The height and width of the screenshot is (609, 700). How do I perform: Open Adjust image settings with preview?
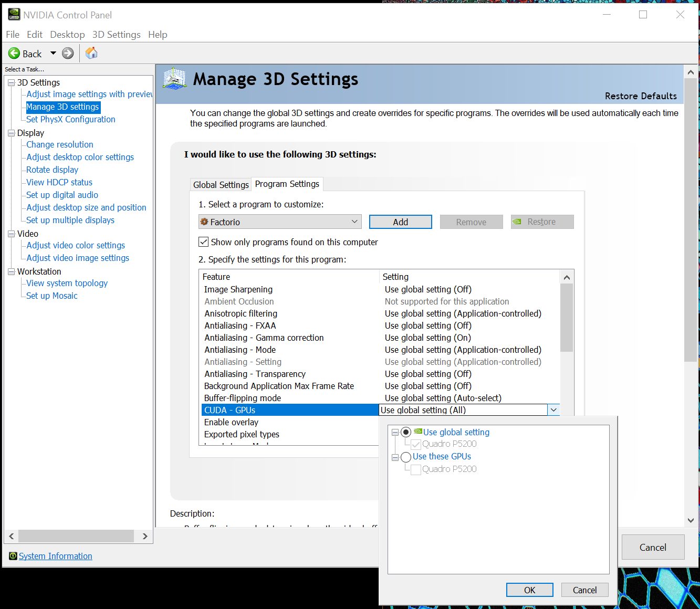click(x=90, y=94)
